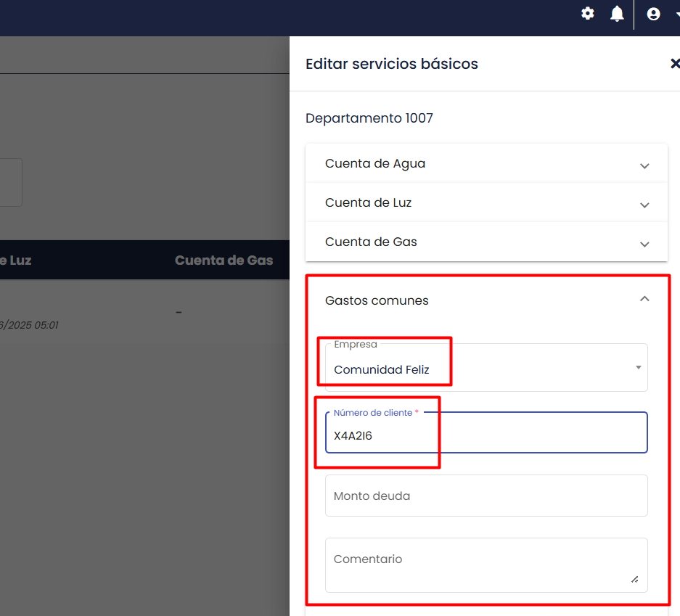Screen dimensions: 680x616
Task: Close the Editar servicios básicos panel
Action: (675, 64)
